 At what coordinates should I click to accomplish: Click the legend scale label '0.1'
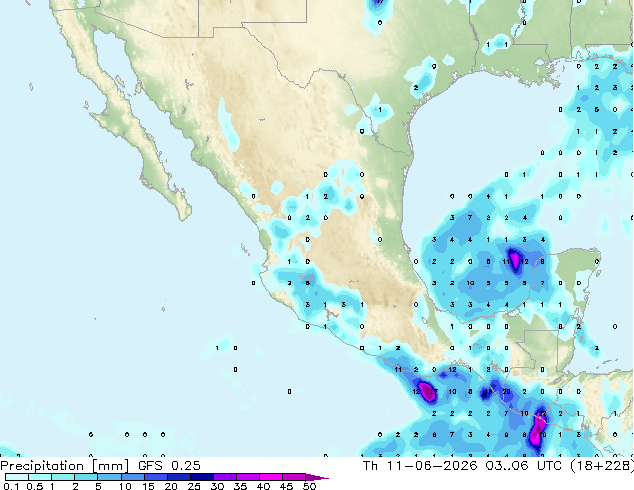coord(11,486)
